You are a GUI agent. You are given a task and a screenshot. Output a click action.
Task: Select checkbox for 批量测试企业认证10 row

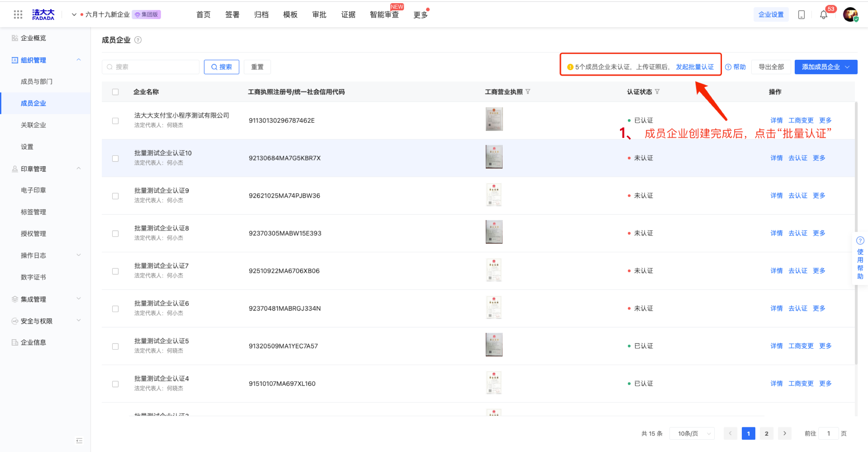pyautogui.click(x=115, y=158)
